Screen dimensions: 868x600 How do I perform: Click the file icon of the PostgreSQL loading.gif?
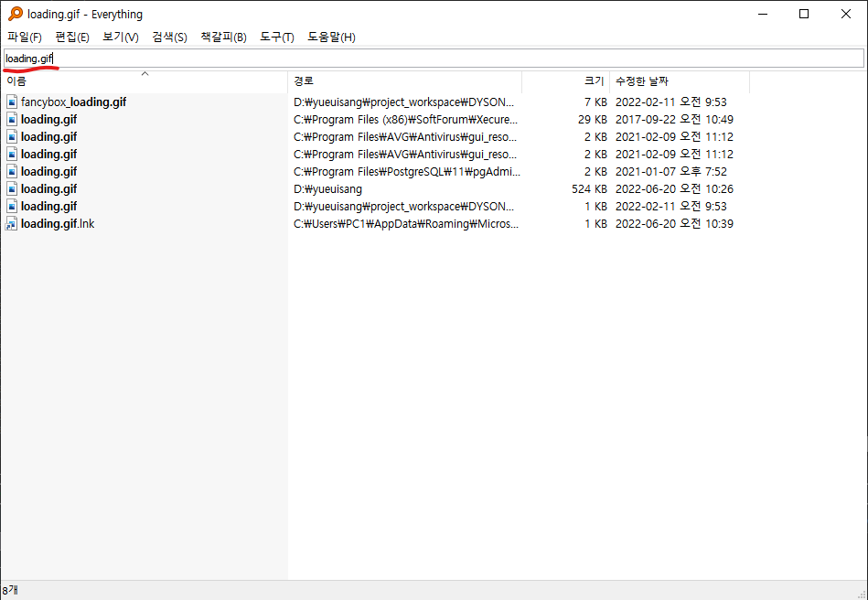pos(12,172)
